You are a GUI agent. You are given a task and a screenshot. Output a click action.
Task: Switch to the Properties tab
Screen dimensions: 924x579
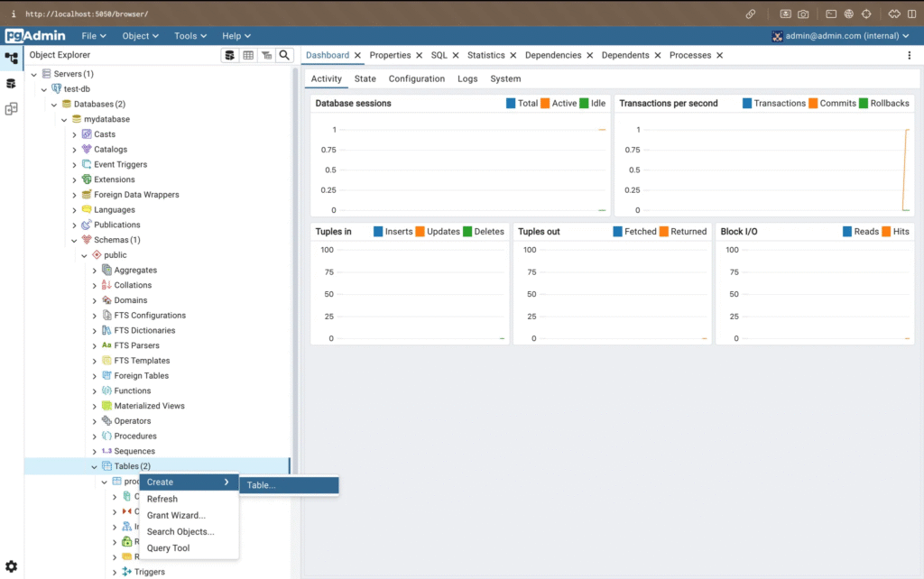(x=390, y=55)
